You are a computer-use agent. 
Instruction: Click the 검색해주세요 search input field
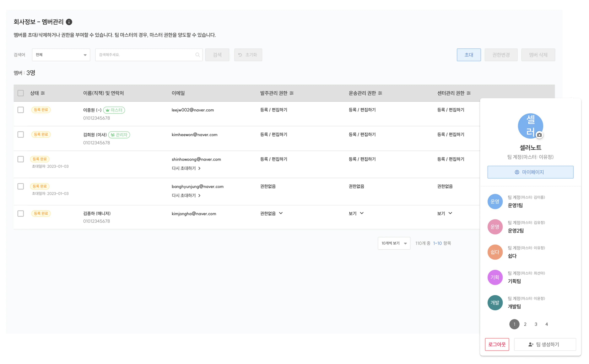[149, 55]
